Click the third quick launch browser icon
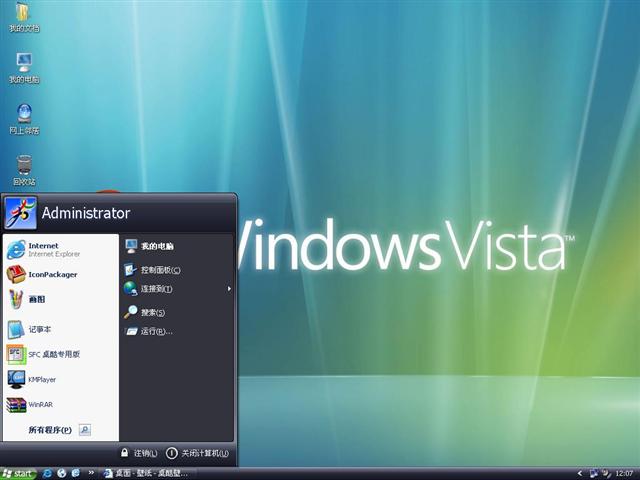640x480 pixels. pyautogui.click(x=76, y=473)
